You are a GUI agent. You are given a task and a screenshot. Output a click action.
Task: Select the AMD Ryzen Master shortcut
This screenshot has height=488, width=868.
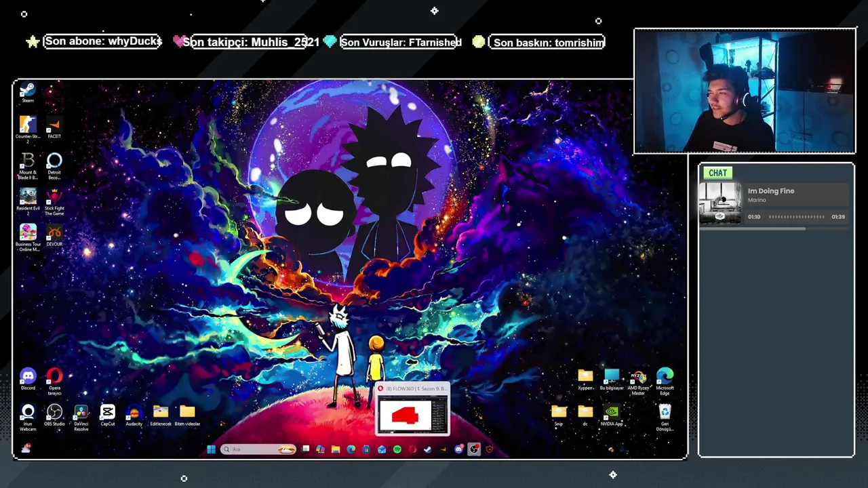[638, 382]
